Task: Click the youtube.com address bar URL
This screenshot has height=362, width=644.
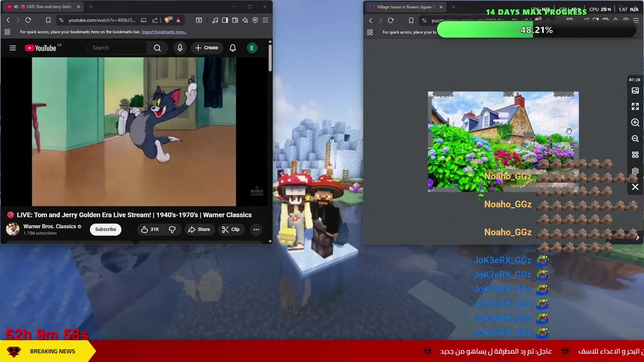Action: pyautogui.click(x=102, y=20)
